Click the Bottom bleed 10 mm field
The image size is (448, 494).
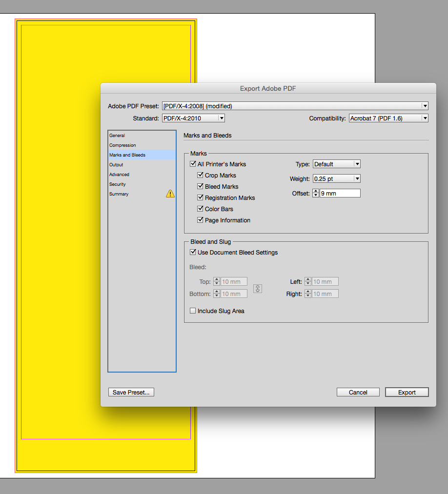[x=234, y=294]
